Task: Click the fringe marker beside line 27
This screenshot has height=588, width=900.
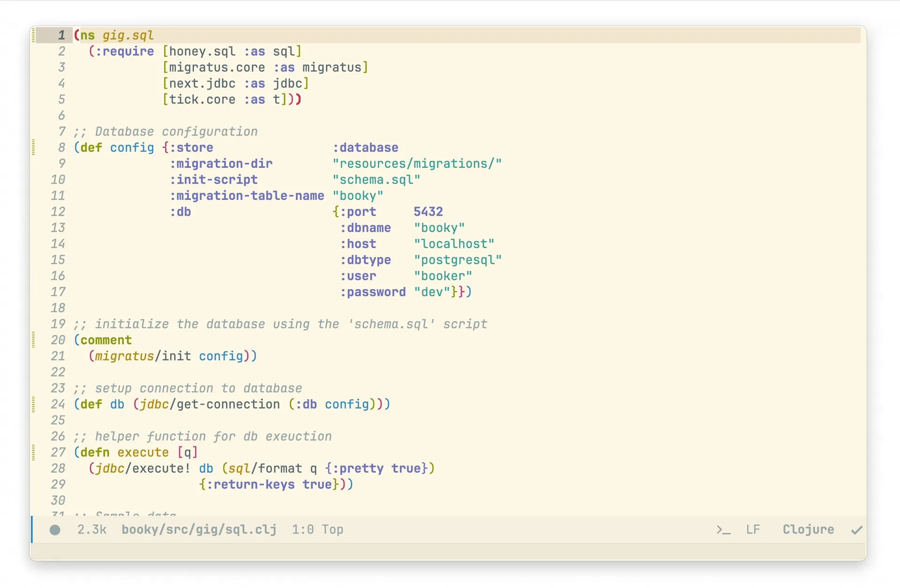Action: click(x=33, y=452)
